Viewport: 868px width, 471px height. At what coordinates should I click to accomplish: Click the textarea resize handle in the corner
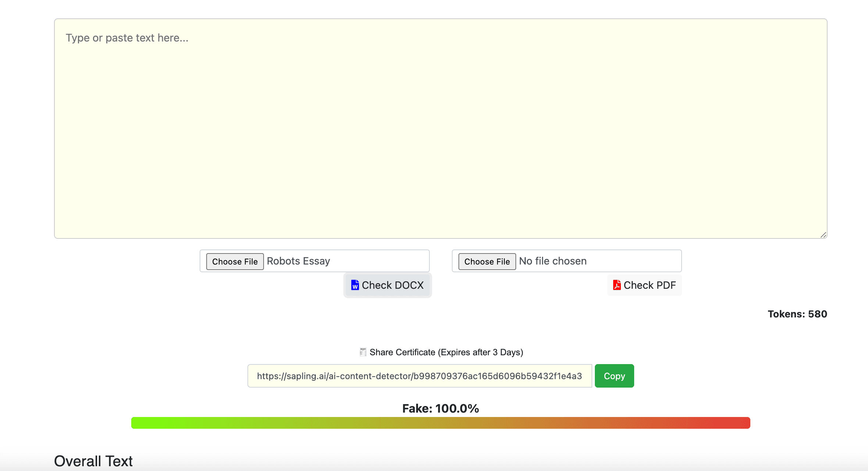click(x=823, y=235)
